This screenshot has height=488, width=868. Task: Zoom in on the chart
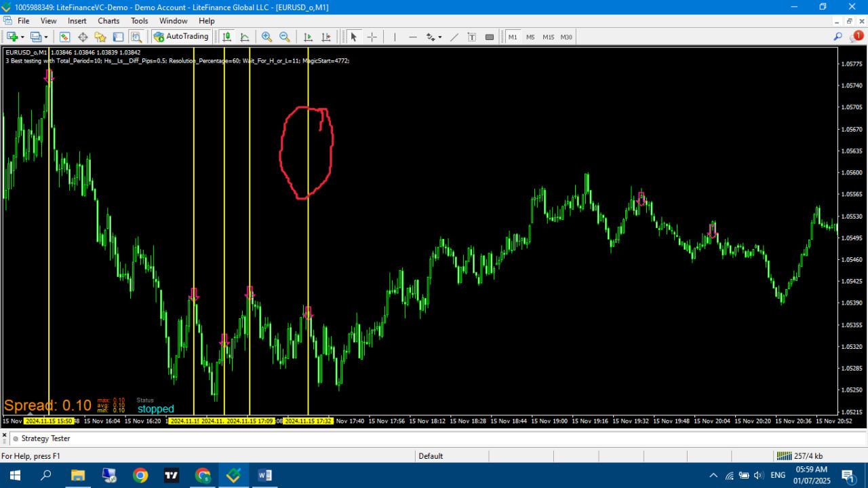coord(267,37)
